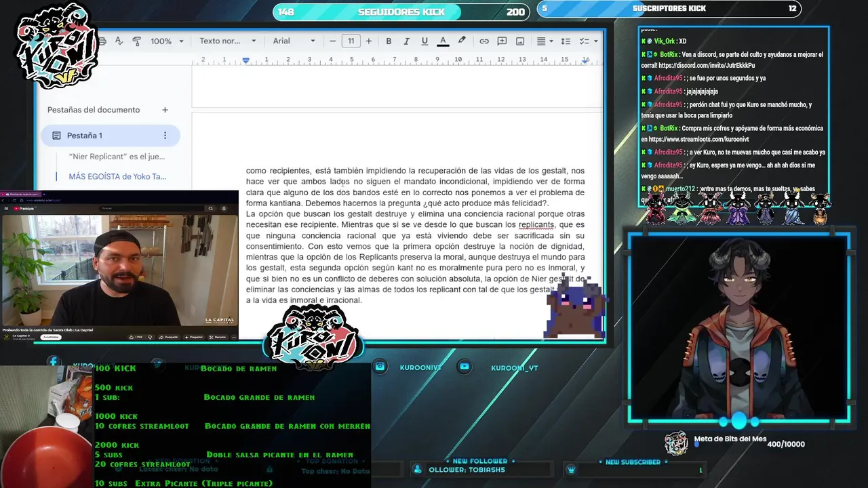Click the YouTube video player frame

click(x=119, y=270)
